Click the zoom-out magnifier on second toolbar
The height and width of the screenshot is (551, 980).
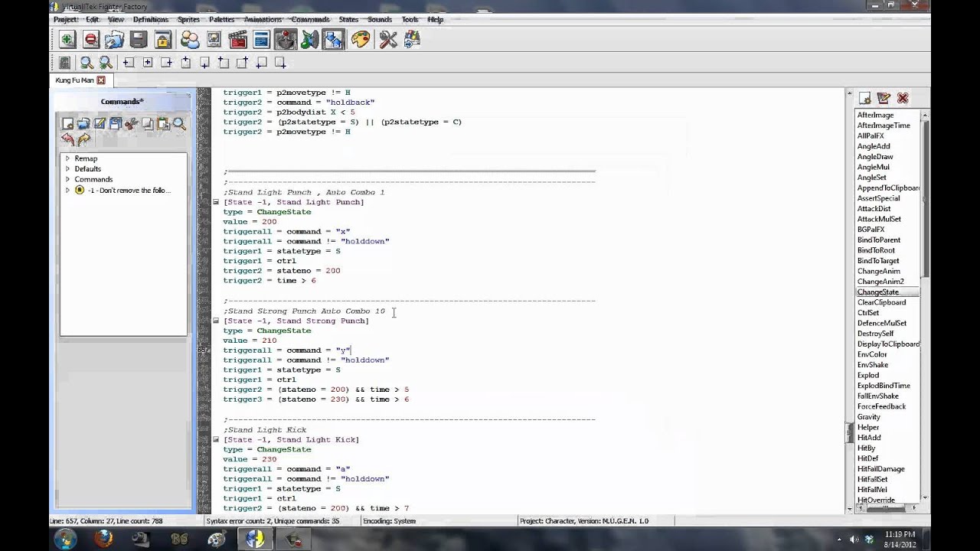point(106,63)
